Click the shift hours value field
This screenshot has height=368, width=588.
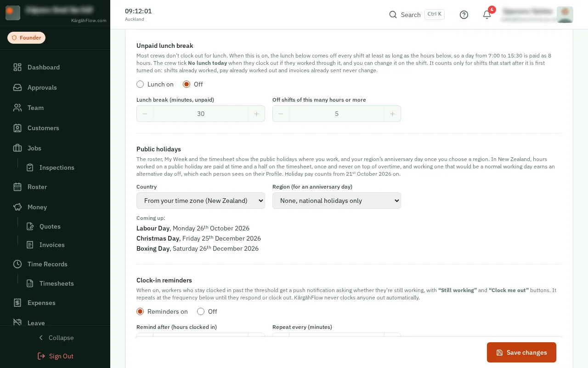[337, 114]
